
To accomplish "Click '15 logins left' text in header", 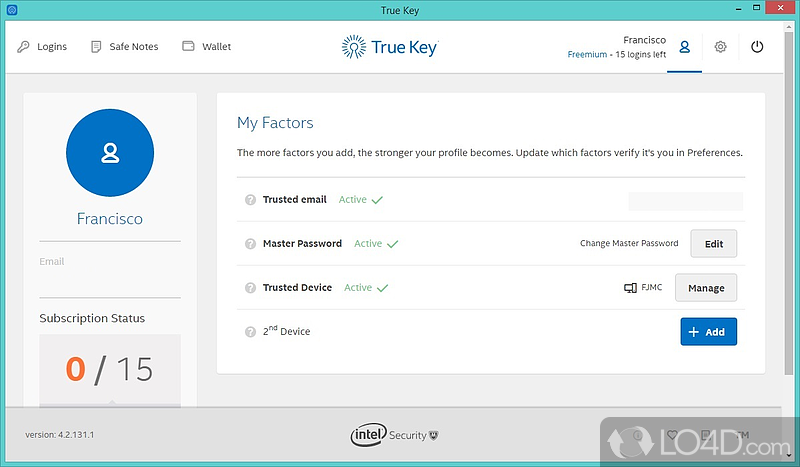I will 640,55.
